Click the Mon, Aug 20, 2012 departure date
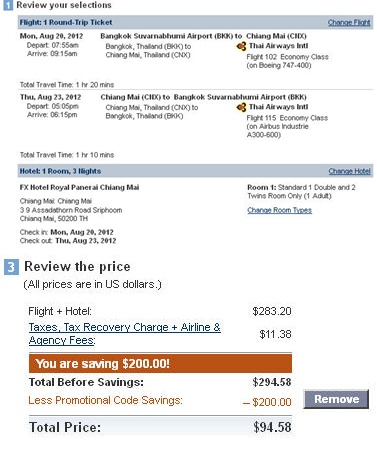Image resolution: width=377 pixels, height=461 pixels. (x=51, y=36)
